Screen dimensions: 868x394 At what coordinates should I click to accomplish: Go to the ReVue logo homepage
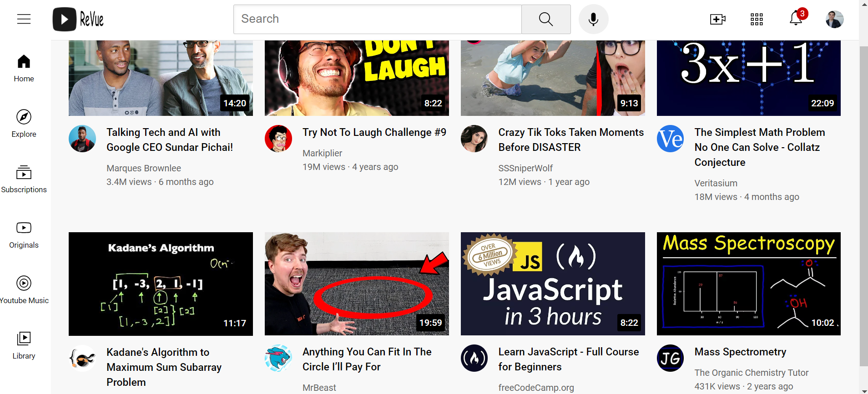click(x=78, y=19)
